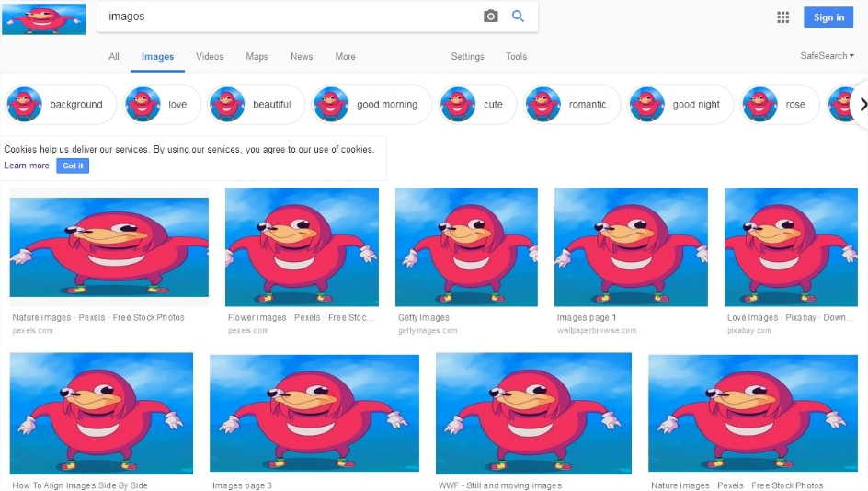
Task: Open the Google apps grid icon
Action: 782,17
